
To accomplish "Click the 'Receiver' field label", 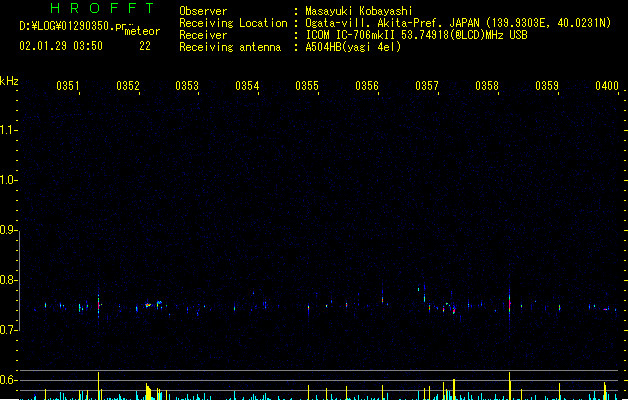I will tap(203, 35).
